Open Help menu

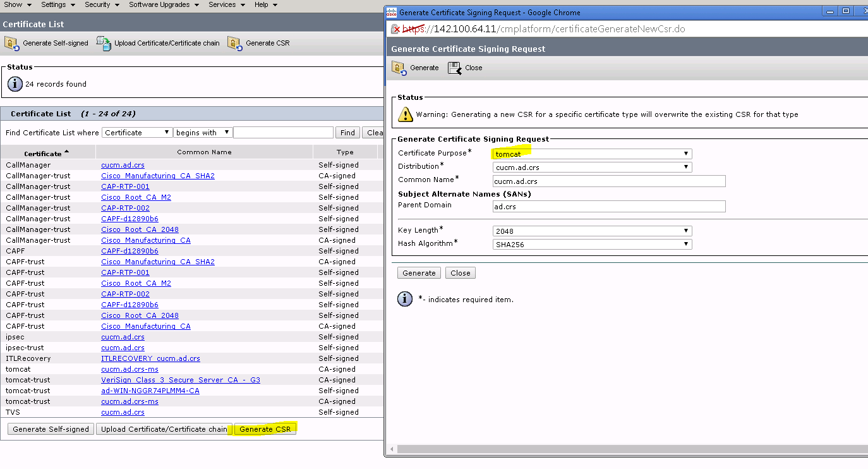click(266, 4)
